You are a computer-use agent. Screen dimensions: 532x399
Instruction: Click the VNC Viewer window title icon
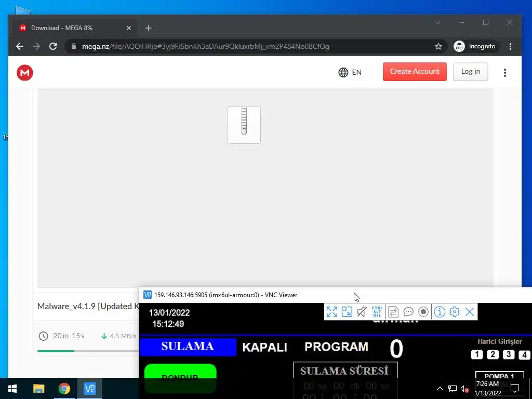[147, 295]
